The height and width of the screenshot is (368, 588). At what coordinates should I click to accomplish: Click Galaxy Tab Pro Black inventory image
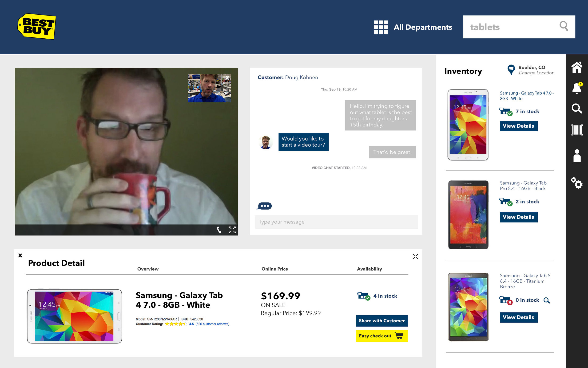point(468,215)
